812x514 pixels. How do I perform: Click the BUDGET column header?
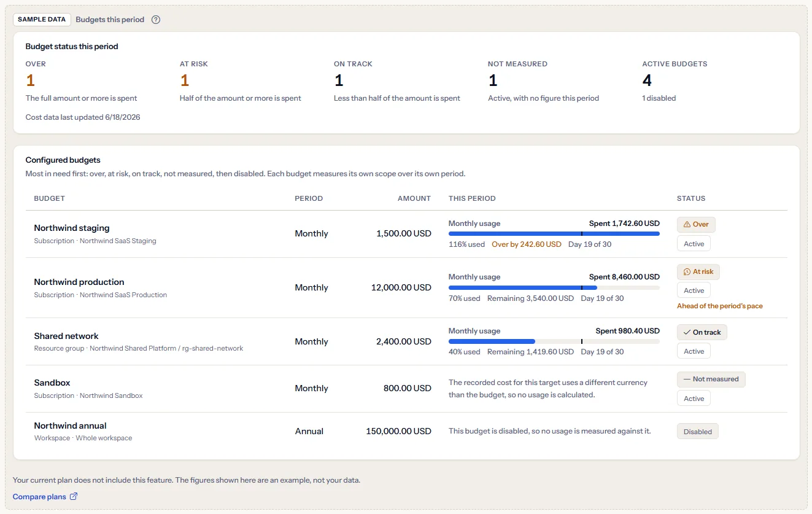(x=50, y=198)
